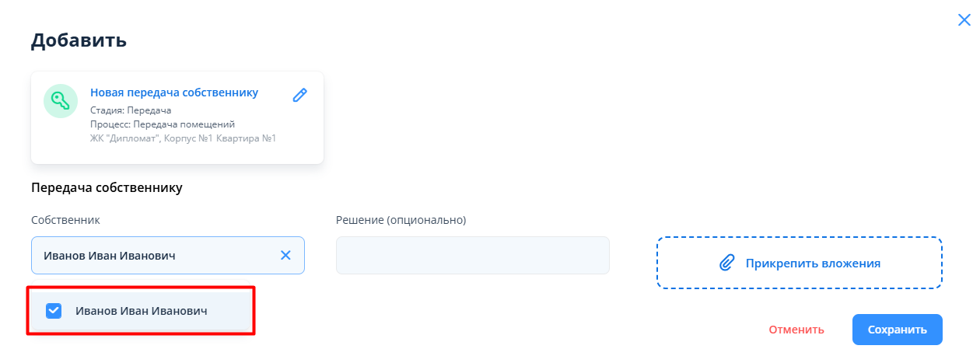Clear the Собственник field with its X
This screenshot has height=363, width=980.
[285, 256]
